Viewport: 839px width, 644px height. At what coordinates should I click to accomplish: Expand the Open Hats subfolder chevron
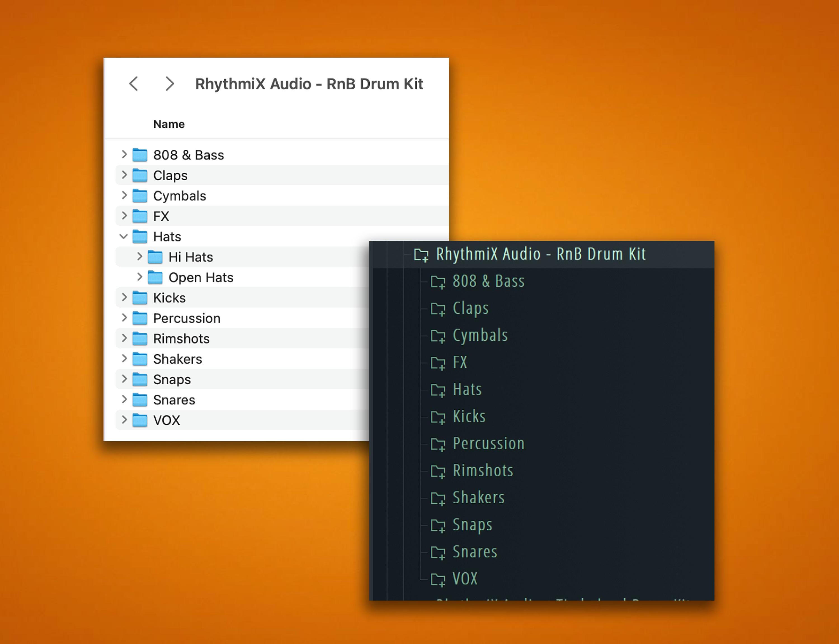(140, 277)
